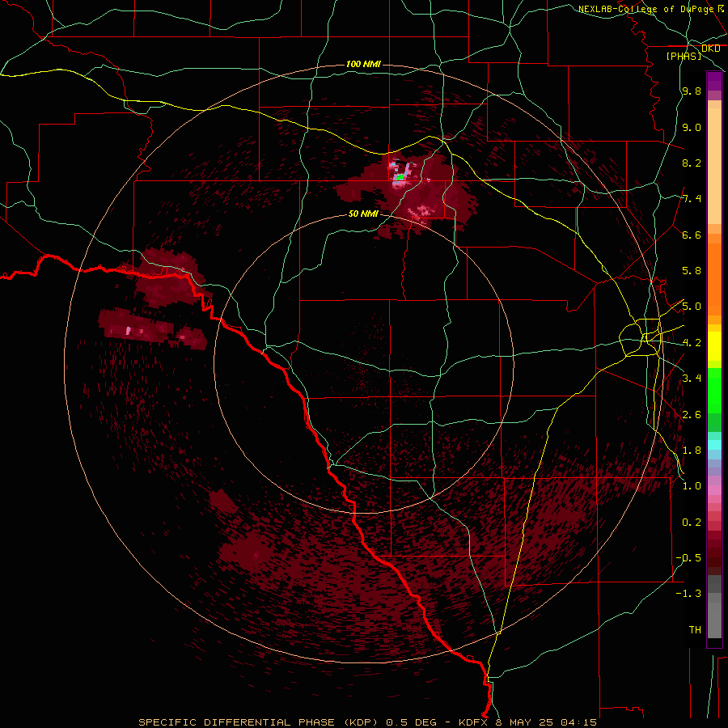Select the 1.8 value on the scale
The image size is (728, 728).
point(692,451)
